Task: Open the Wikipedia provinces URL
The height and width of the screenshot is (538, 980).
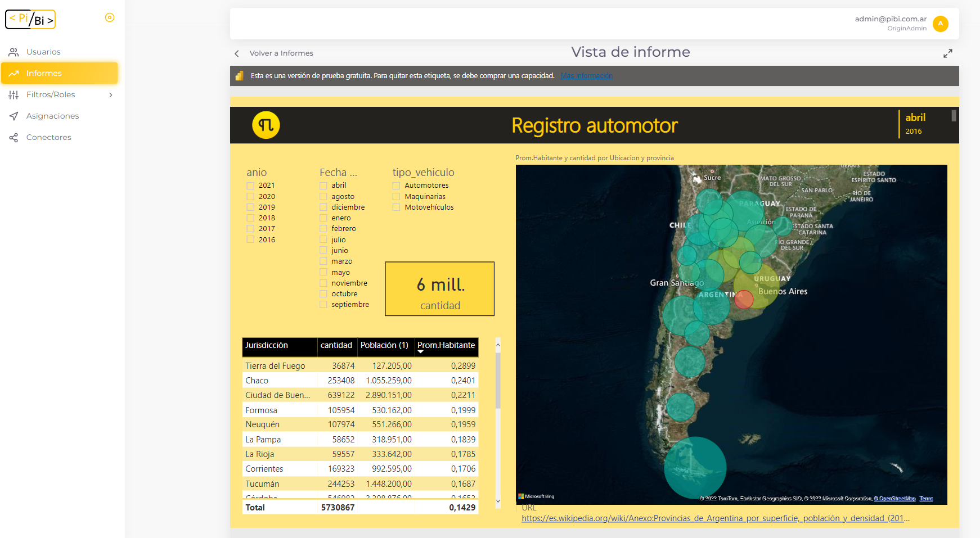Action: (x=714, y=518)
